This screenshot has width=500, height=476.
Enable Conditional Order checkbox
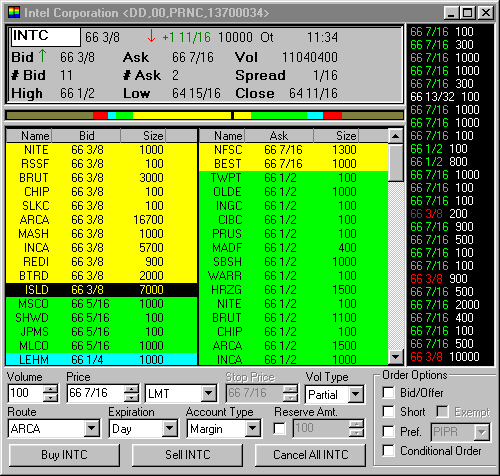pos(388,450)
